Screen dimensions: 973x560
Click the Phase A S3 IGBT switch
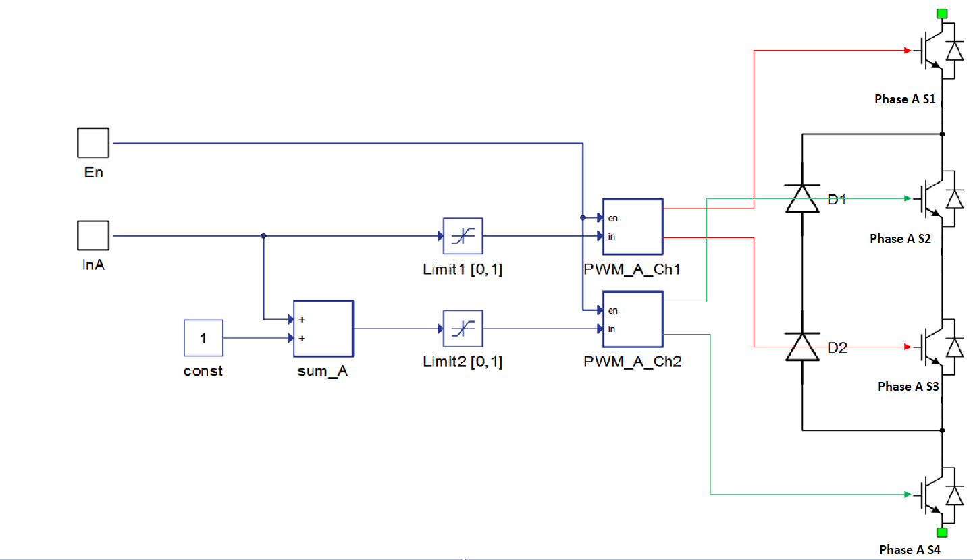click(935, 347)
